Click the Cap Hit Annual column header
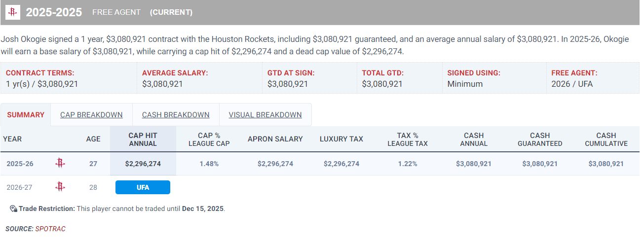This screenshot has width=644, height=243. [143, 139]
